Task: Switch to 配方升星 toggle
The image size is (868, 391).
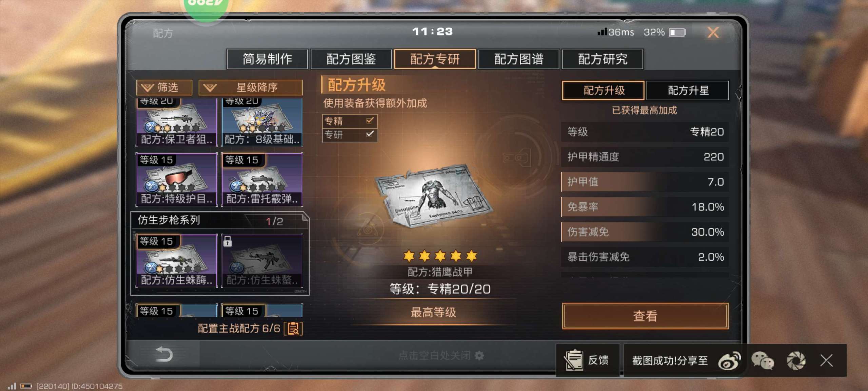Action: tap(688, 90)
